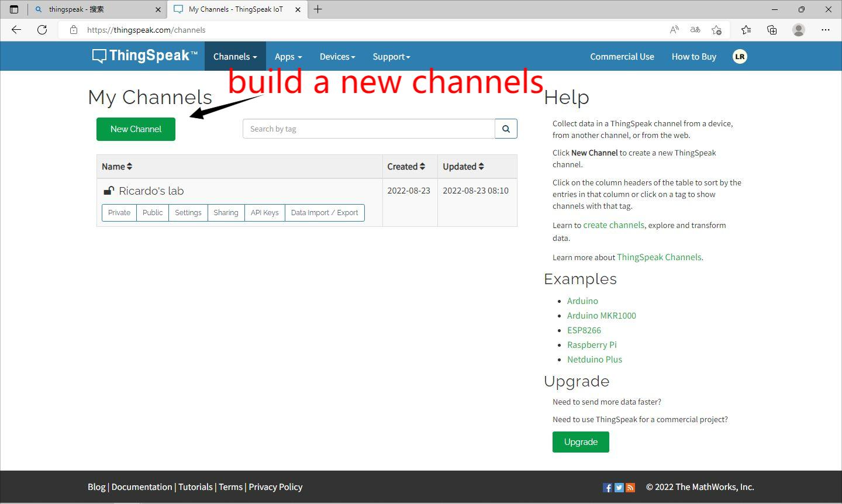Reload the page with the refresh icon

point(42,30)
